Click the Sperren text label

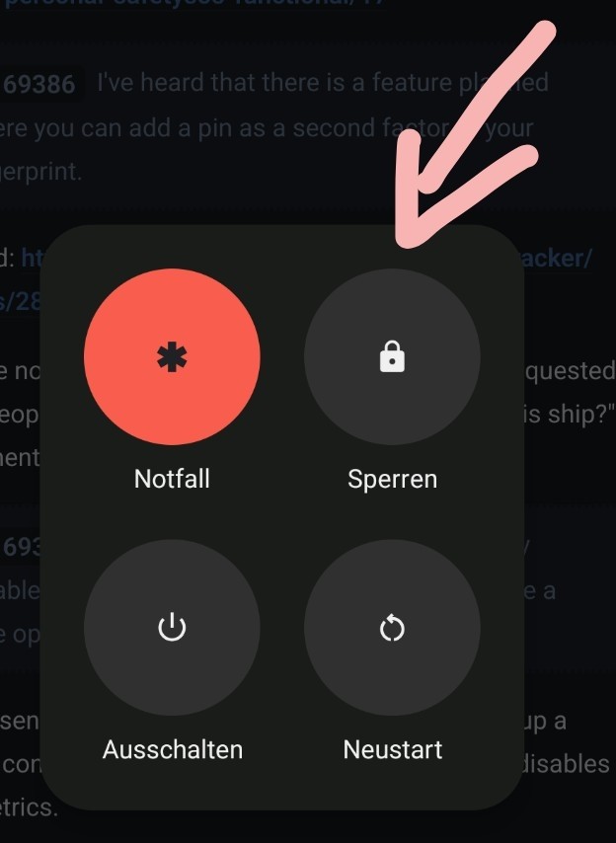[x=392, y=479]
